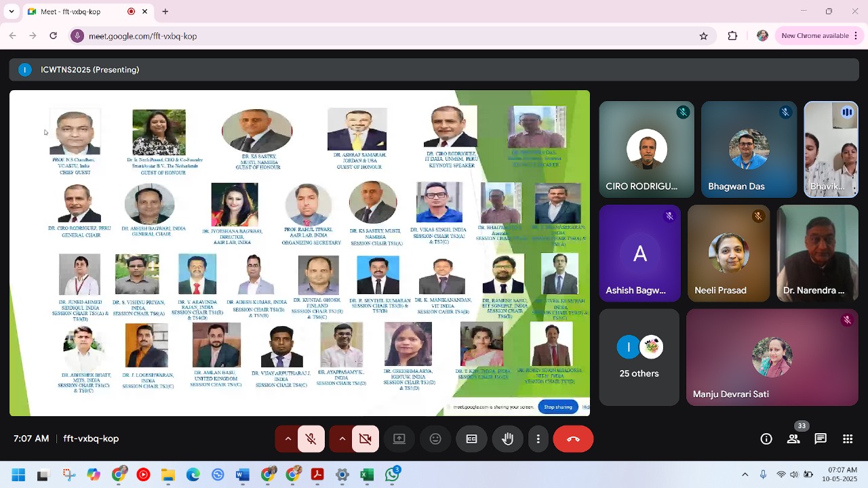Open the emoji reactions picker

[x=435, y=439]
